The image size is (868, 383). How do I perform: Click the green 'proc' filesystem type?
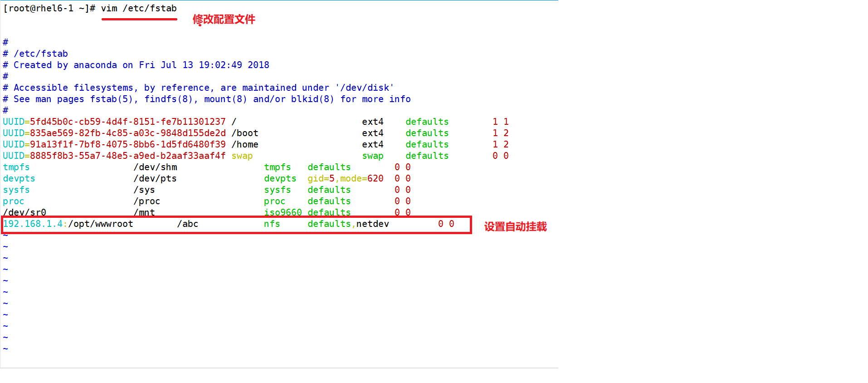pyautogui.click(x=275, y=201)
